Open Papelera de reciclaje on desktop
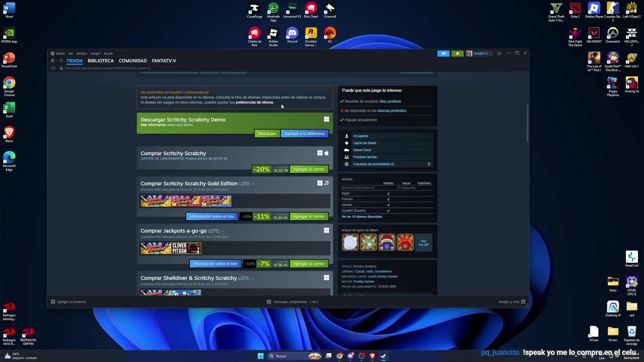The height and width of the screenshot is (362, 644). (x=632, y=336)
